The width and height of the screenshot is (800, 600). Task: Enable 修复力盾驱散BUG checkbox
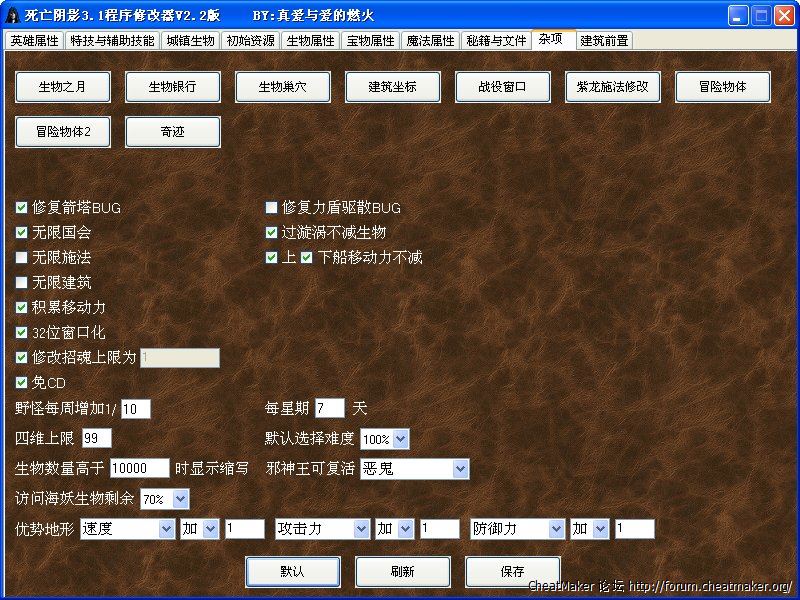click(271, 208)
